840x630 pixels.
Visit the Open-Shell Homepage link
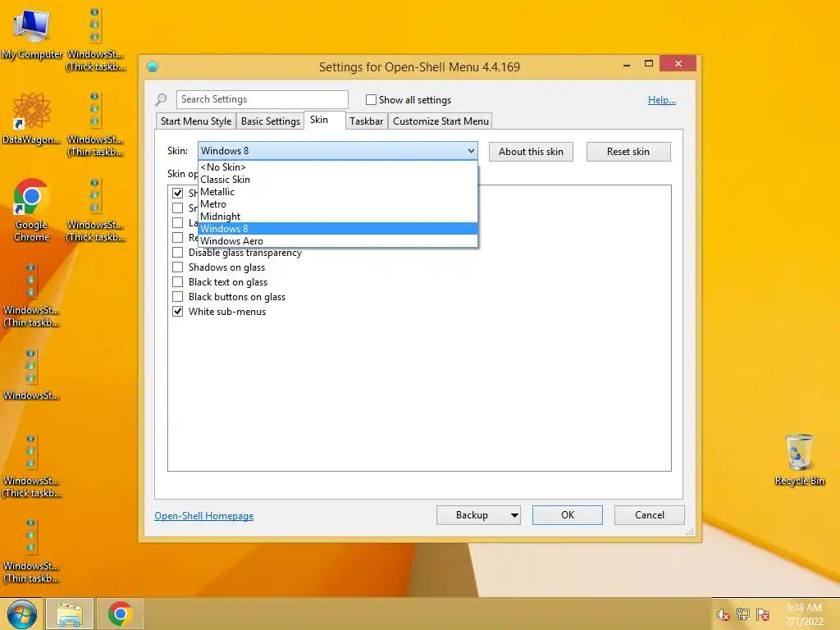tap(204, 516)
